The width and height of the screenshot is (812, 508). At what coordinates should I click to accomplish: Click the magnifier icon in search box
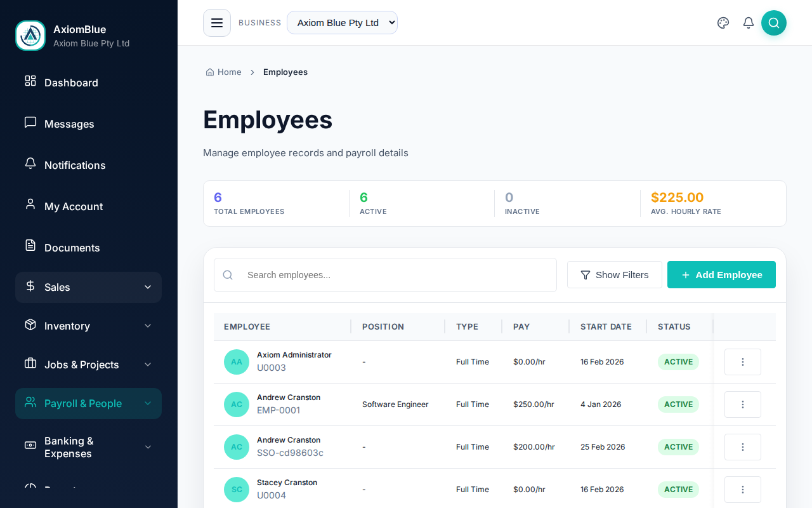click(228, 275)
